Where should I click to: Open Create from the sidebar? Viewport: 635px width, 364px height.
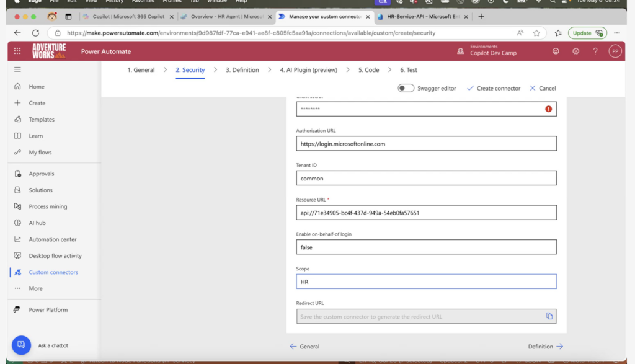(x=37, y=103)
